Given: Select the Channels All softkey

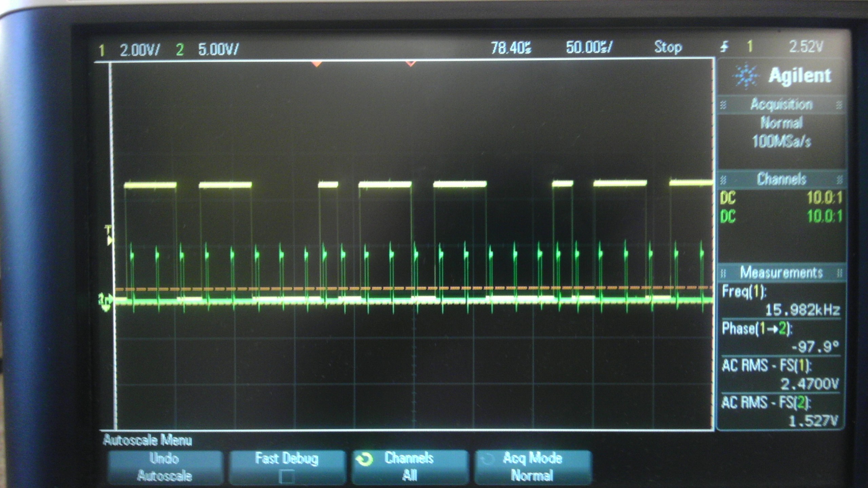Looking at the screenshot, I should click(x=410, y=466).
